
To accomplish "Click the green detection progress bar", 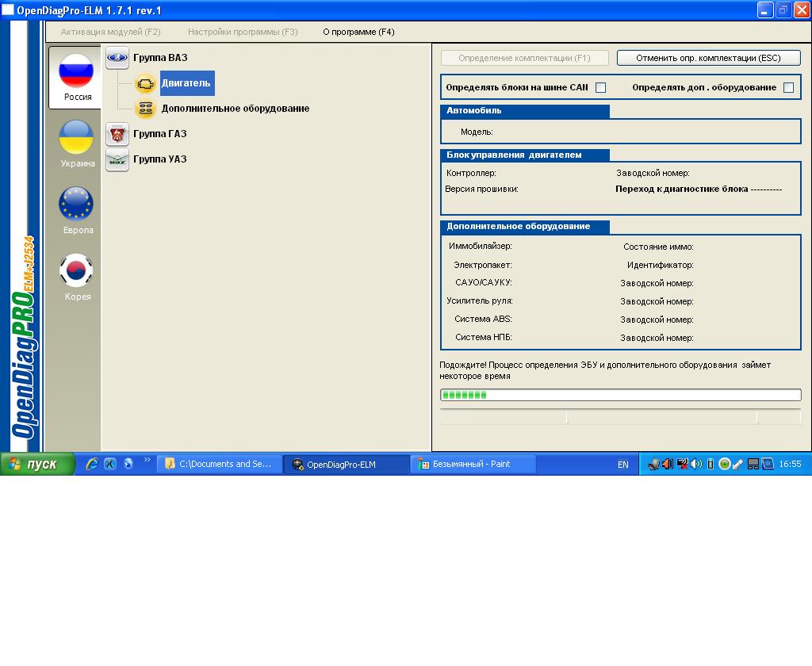I will click(x=620, y=395).
